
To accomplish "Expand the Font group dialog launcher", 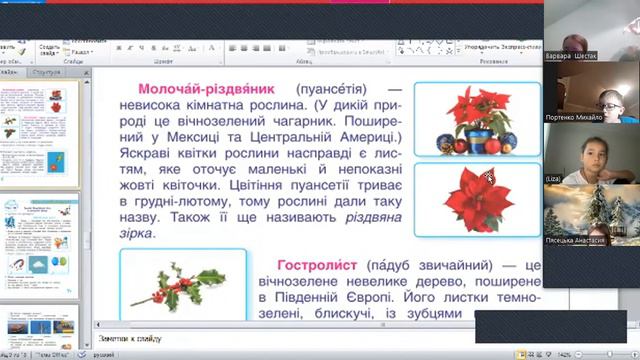I will pyautogui.click(x=220, y=62).
